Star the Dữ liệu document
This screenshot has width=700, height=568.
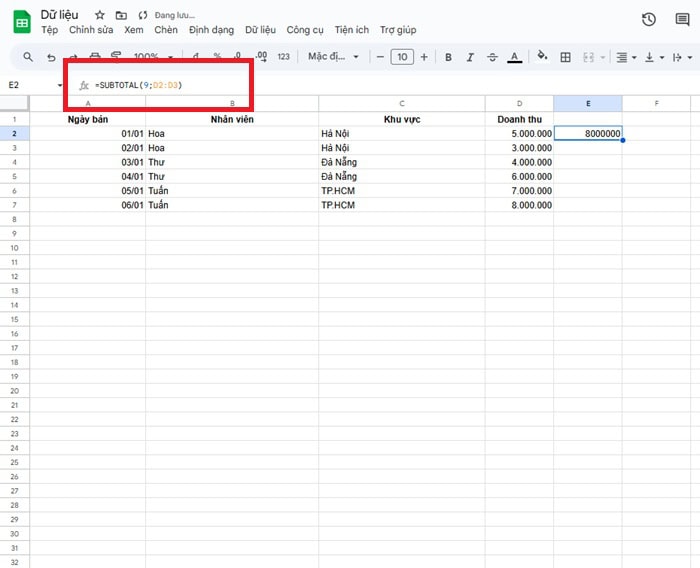99,16
